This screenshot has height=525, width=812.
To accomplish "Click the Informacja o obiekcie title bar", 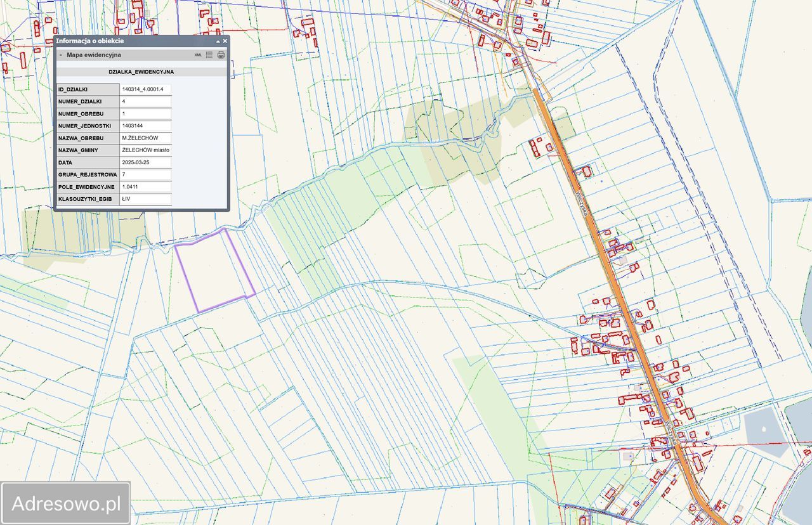I will [x=141, y=41].
